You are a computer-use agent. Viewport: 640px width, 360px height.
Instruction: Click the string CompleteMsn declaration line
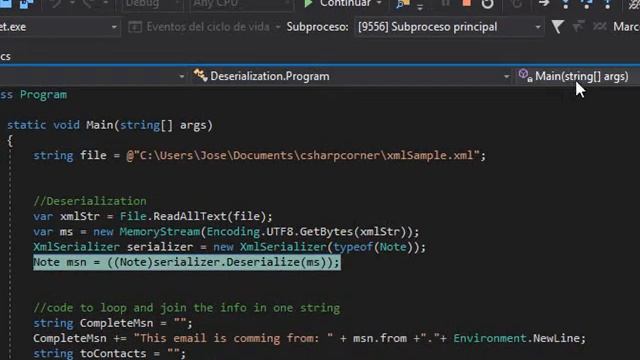click(113, 323)
